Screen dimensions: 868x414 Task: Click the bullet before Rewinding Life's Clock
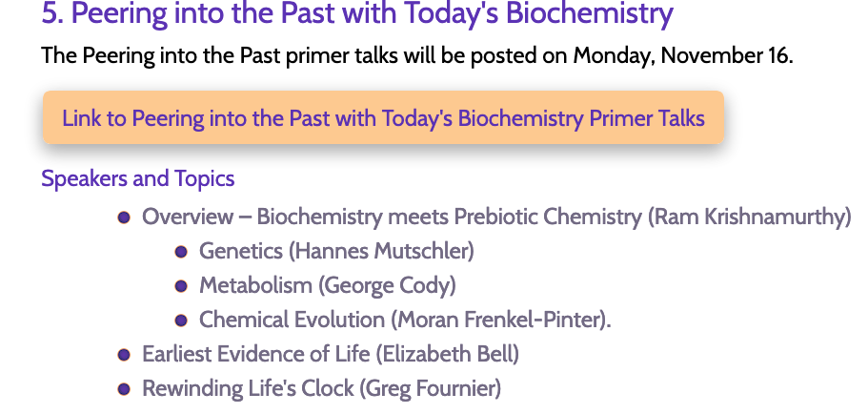click(x=124, y=389)
